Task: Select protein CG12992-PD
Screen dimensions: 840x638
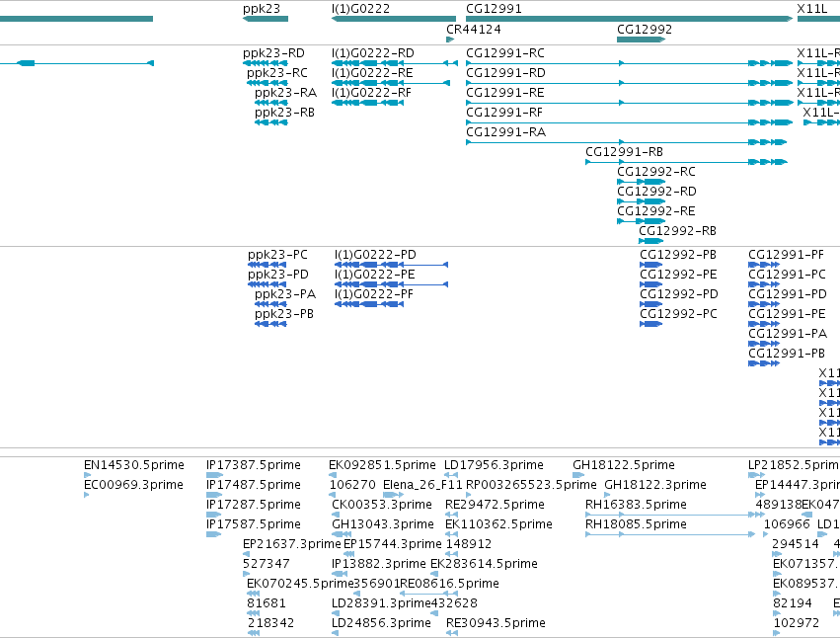Action: tap(651, 304)
